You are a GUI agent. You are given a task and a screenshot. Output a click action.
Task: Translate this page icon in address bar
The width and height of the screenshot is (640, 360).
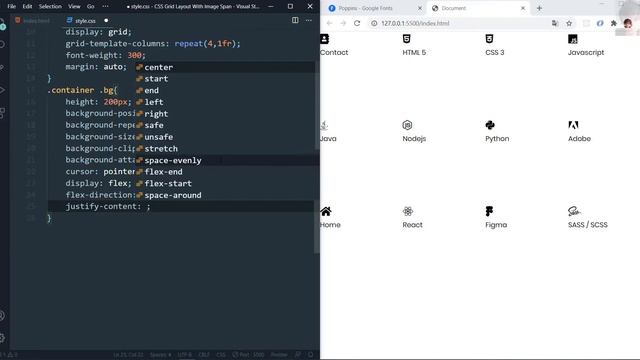pos(555,23)
